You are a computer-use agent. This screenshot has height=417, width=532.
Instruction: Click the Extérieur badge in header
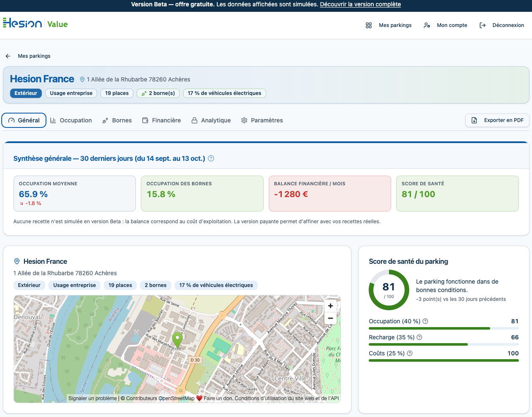point(26,93)
